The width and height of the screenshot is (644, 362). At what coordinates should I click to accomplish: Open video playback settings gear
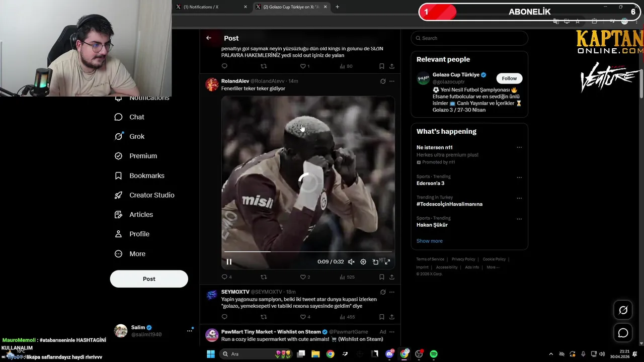(363, 261)
